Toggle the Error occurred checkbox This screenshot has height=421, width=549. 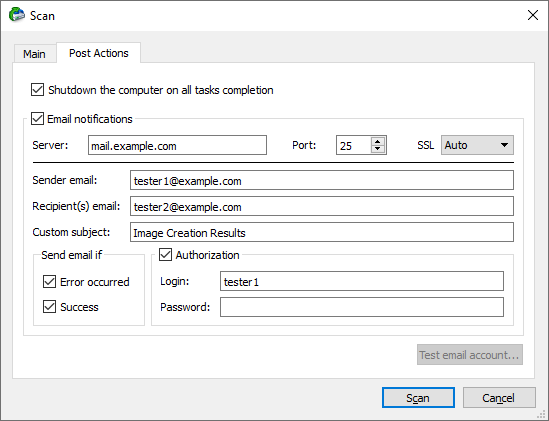(x=49, y=282)
